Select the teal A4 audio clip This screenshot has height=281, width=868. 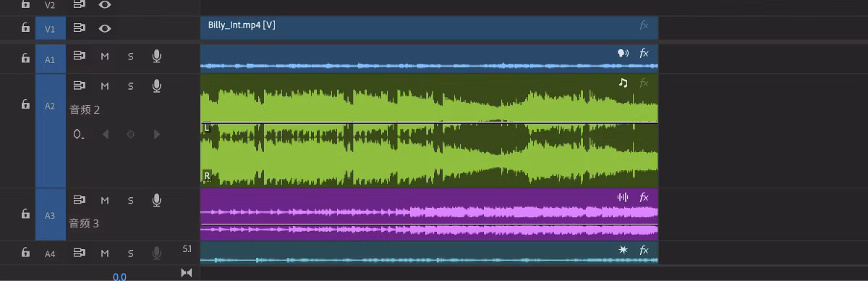coord(429,253)
